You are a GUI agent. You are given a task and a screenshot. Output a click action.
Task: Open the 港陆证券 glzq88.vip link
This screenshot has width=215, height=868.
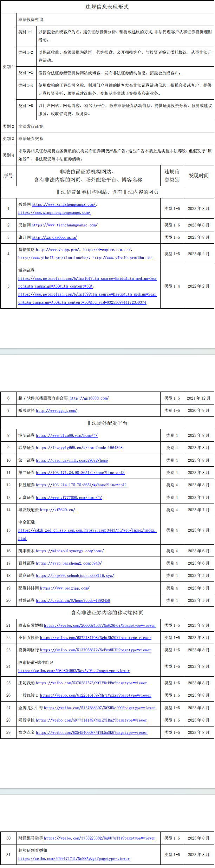point(67,435)
